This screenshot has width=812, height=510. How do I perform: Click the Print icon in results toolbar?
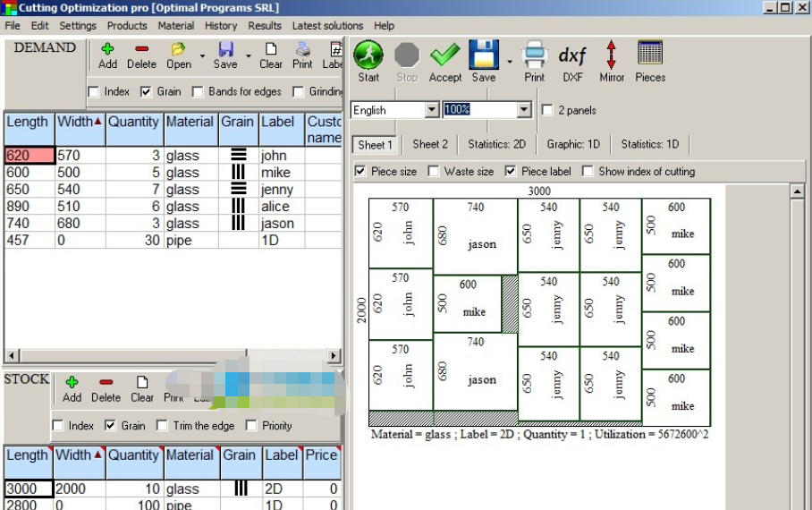point(534,55)
